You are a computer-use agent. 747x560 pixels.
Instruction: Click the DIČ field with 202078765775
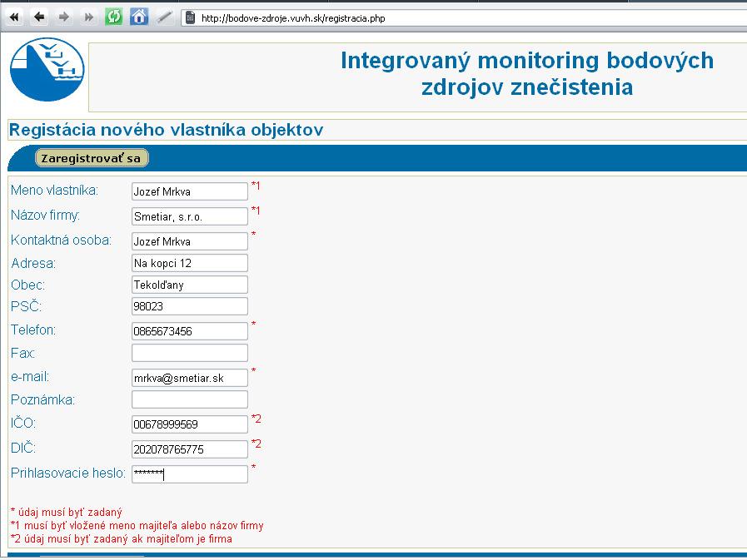190,449
